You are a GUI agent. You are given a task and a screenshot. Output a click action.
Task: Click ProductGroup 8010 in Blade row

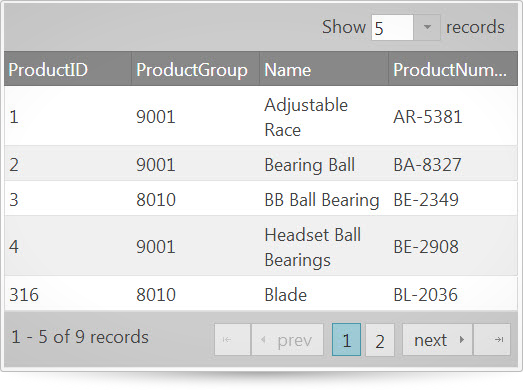(x=195, y=294)
